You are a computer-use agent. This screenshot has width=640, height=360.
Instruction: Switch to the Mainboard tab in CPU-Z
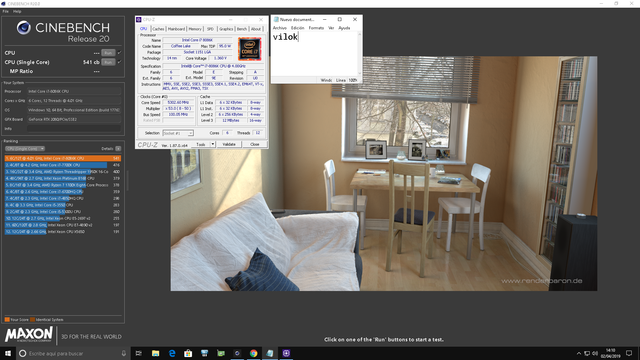(176, 29)
